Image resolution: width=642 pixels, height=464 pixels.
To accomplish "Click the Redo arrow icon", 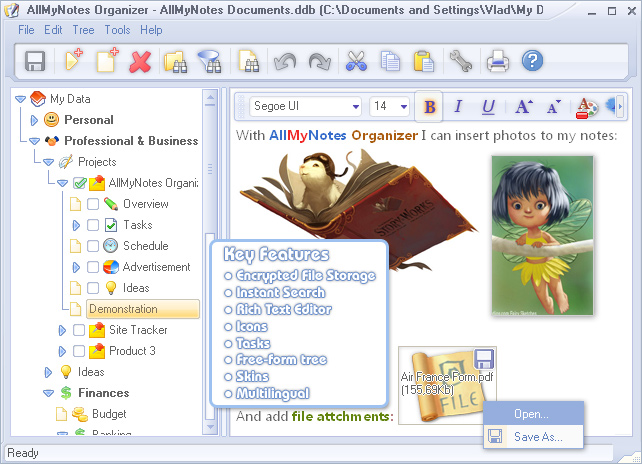I will tap(320, 62).
